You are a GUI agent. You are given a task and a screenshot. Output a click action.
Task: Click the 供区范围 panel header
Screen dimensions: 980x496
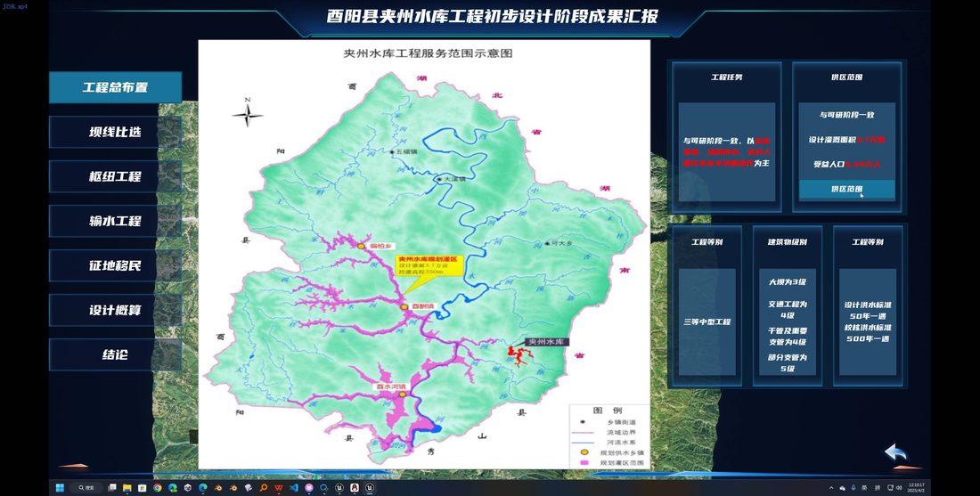[847, 77]
